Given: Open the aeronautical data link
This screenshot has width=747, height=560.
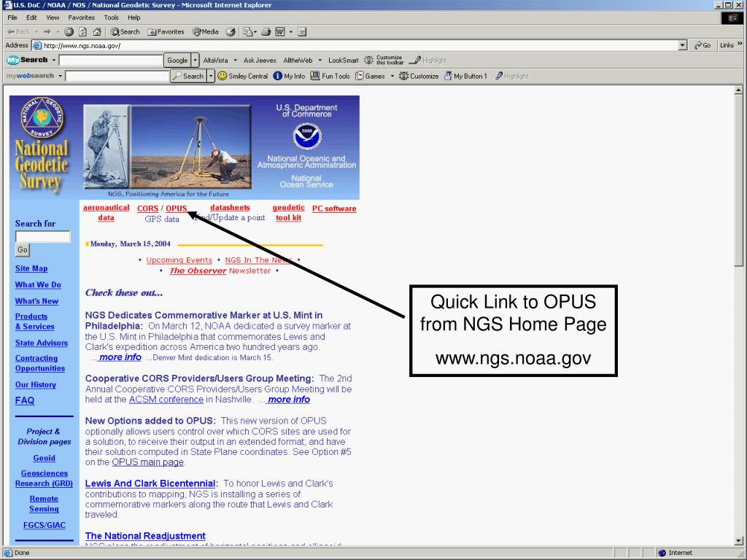Looking at the screenshot, I should tap(107, 212).
